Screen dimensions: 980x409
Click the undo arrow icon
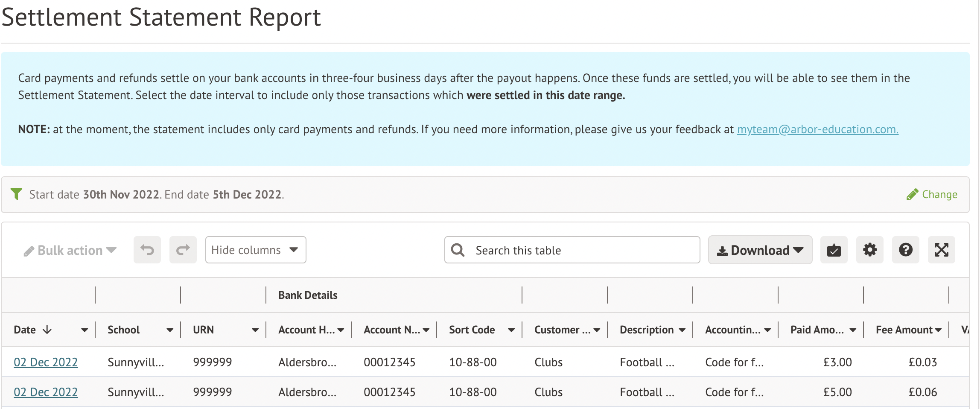147,250
